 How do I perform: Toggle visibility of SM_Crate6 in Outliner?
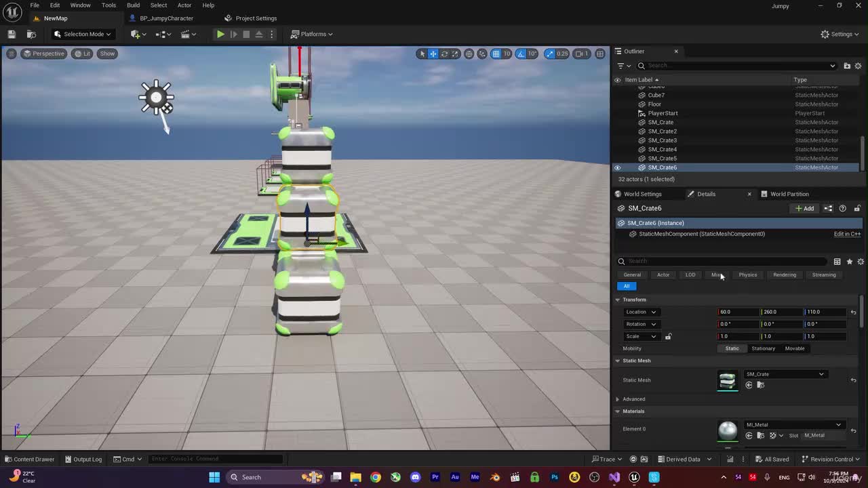(x=617, y=167)
